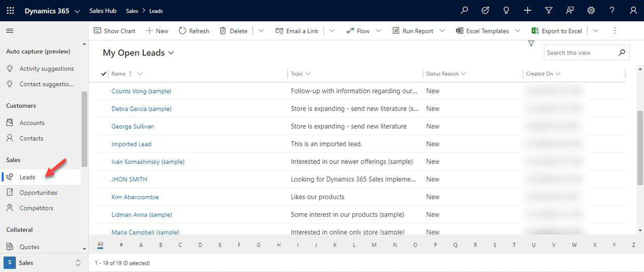Viewport: 644px width, 272px height.
Task: Click the sidebar vertical scrollbar
Action: [85, 129]
